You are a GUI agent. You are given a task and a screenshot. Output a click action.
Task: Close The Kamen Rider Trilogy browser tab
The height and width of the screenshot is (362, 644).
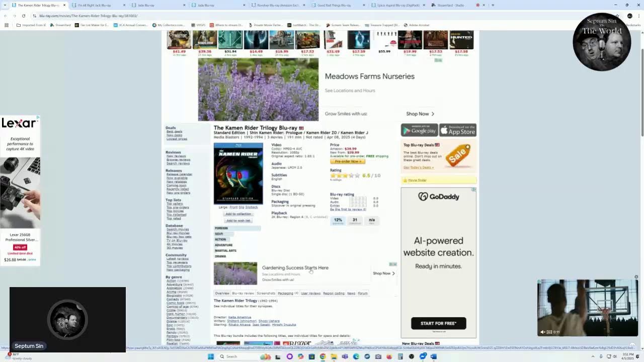click(x=64, y=5)
